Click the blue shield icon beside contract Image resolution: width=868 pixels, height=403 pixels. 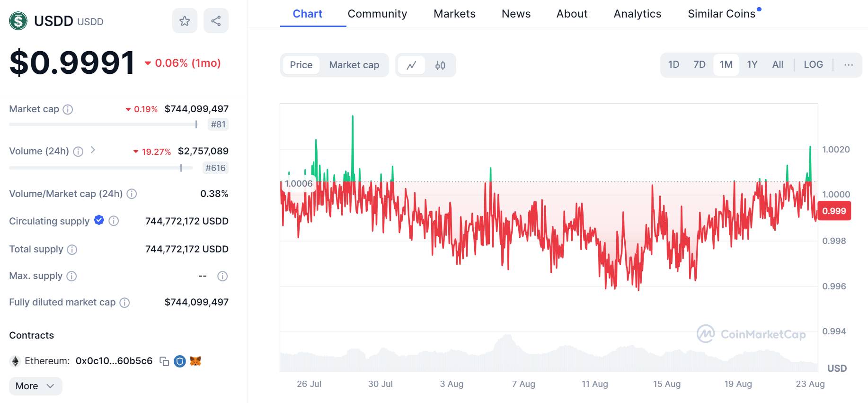click(180, 361)
